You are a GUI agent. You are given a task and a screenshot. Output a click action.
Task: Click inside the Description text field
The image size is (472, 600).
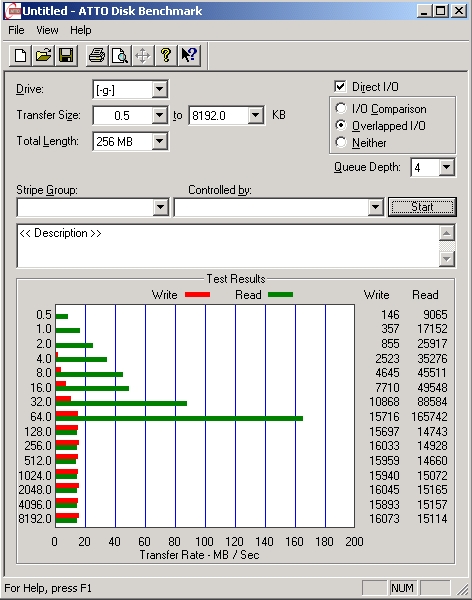click(228, 246)
